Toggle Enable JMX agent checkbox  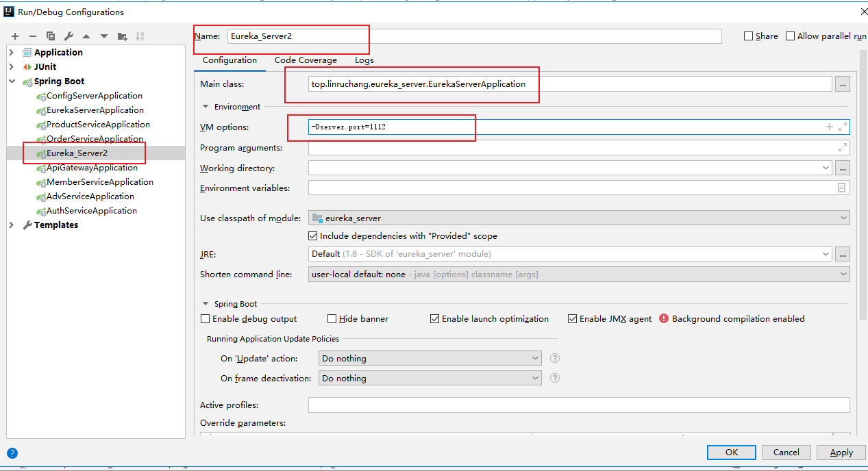[572, 318]
